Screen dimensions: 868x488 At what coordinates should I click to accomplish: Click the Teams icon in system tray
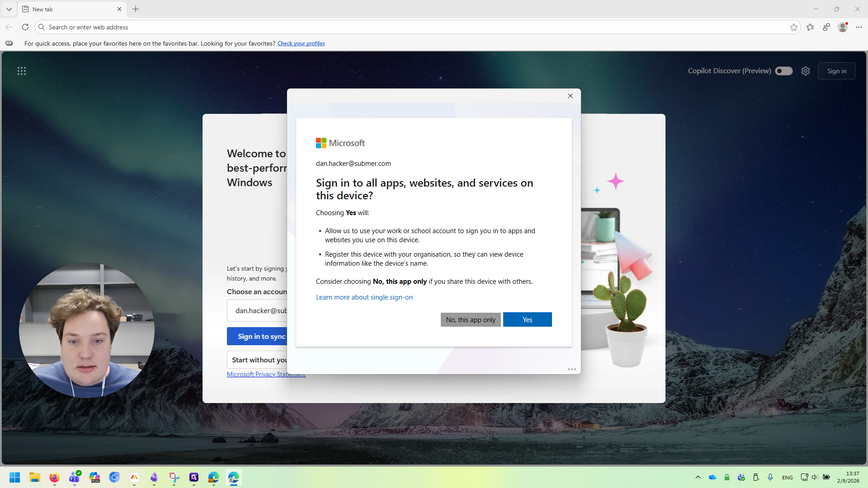pyautogui.click(x=741, y=477)
